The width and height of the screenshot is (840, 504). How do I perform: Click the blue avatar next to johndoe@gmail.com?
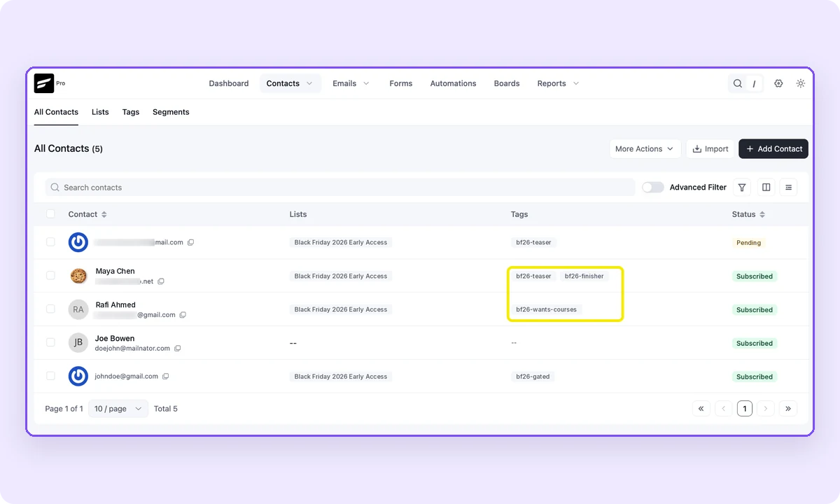pos(78,377)
